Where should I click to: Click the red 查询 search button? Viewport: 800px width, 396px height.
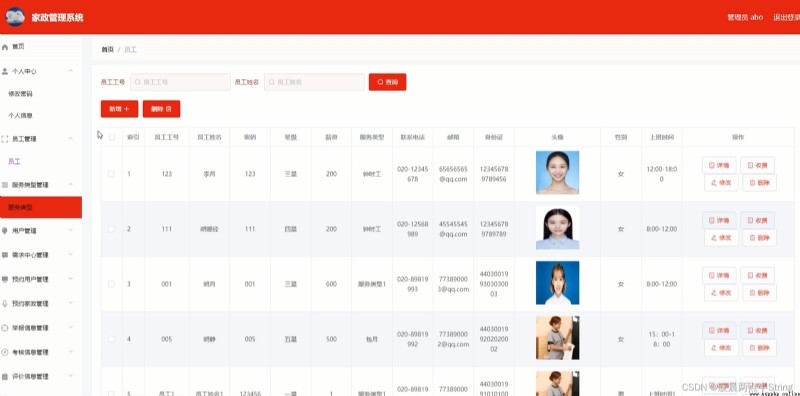click(387, 82)
